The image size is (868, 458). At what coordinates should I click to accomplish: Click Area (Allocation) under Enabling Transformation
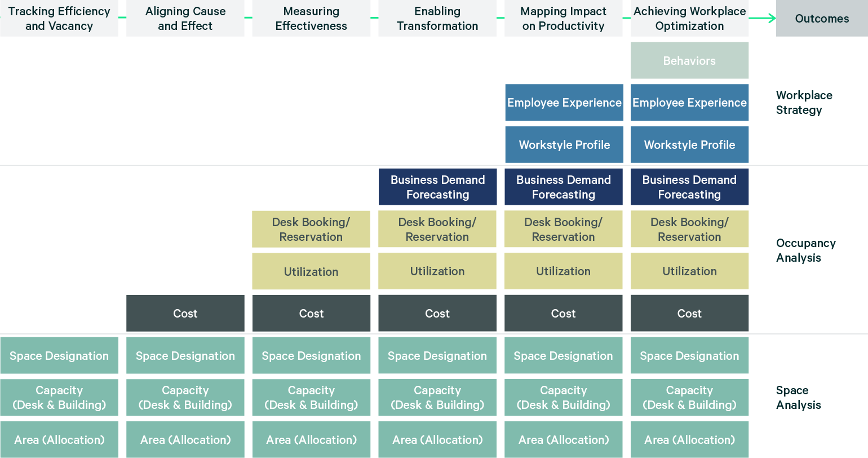[x=437, y=439]
